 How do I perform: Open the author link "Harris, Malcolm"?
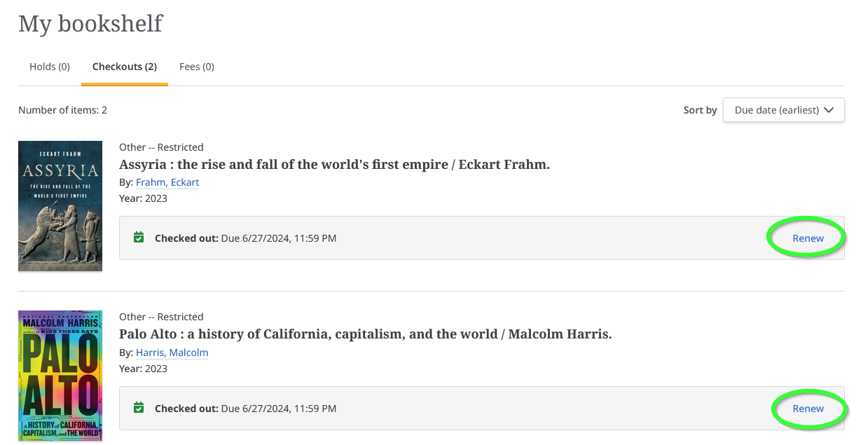pyautogui.click(x=172, y=352)
